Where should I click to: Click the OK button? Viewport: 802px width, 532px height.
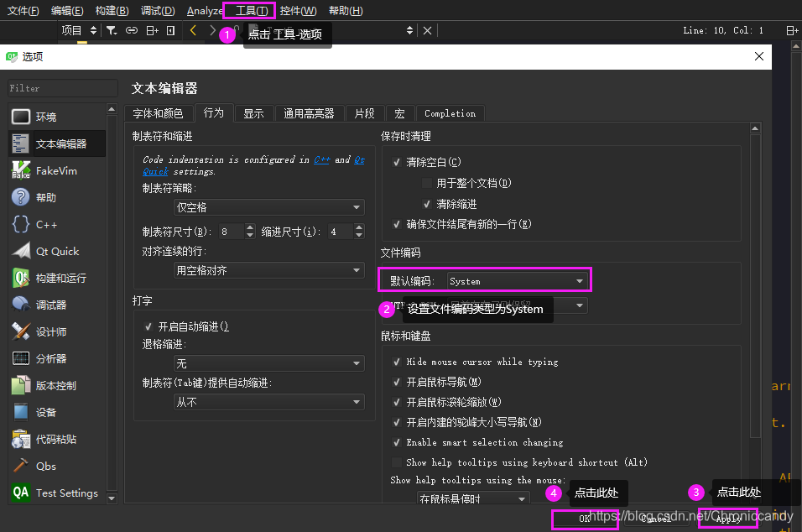pos(585,519)
